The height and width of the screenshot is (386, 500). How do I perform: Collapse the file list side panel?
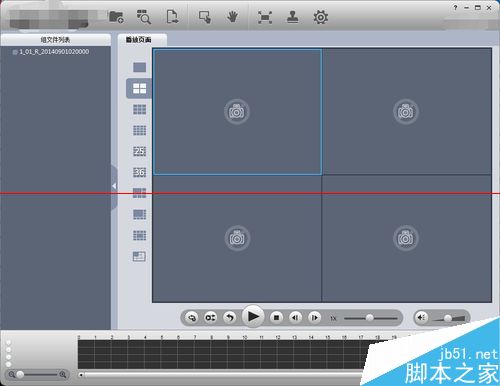(114, 186)
